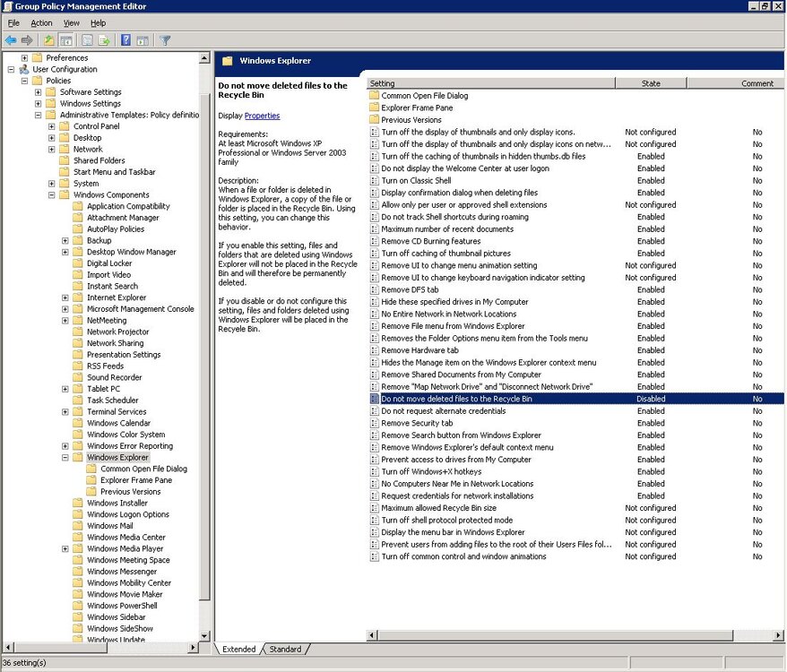The width and height of the screenshot is (787, 672).
Task: Click the User Configuration node icon
Action: 24,69
